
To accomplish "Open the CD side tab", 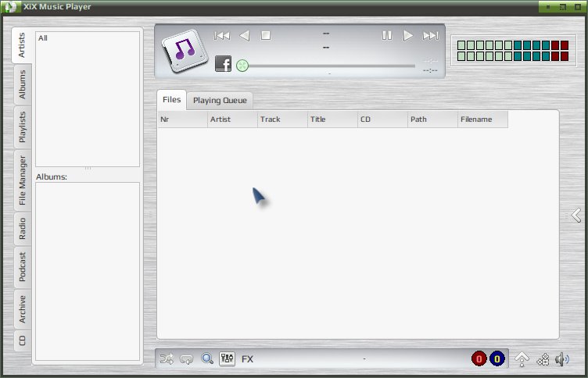I will pos(23,341).
